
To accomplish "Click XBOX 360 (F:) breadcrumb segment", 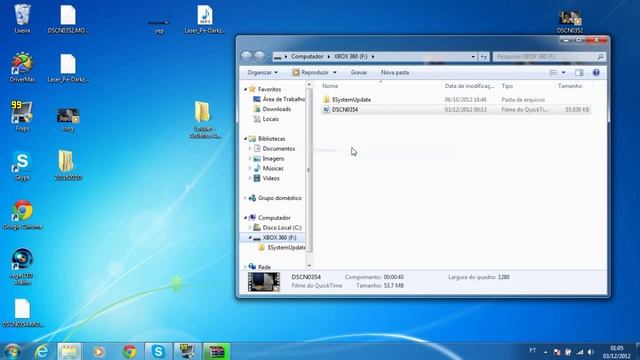I will pyautogui.click(x=350, y=57).
